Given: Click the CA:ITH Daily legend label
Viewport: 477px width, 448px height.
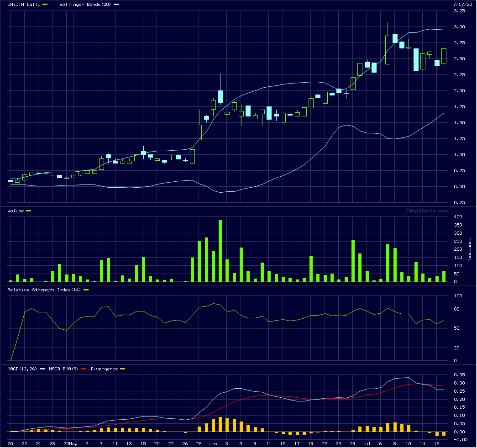Looking at the screenshot, I should (24, 5).
